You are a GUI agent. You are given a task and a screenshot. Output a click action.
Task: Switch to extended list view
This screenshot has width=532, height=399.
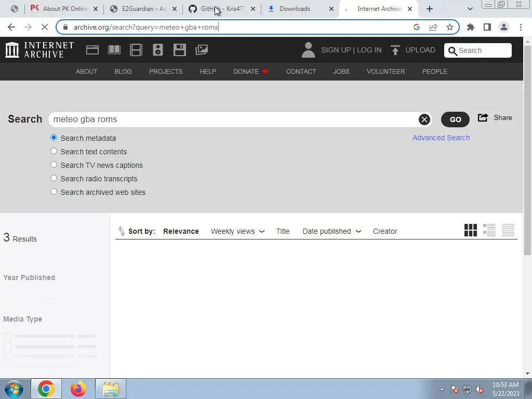(x=489, y=230)
